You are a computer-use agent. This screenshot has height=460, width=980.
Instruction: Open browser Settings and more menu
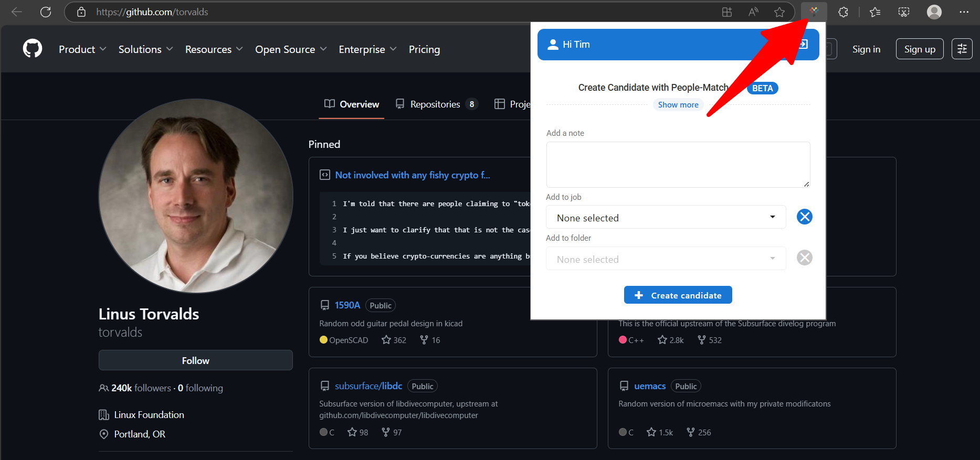tap(964, 12)
